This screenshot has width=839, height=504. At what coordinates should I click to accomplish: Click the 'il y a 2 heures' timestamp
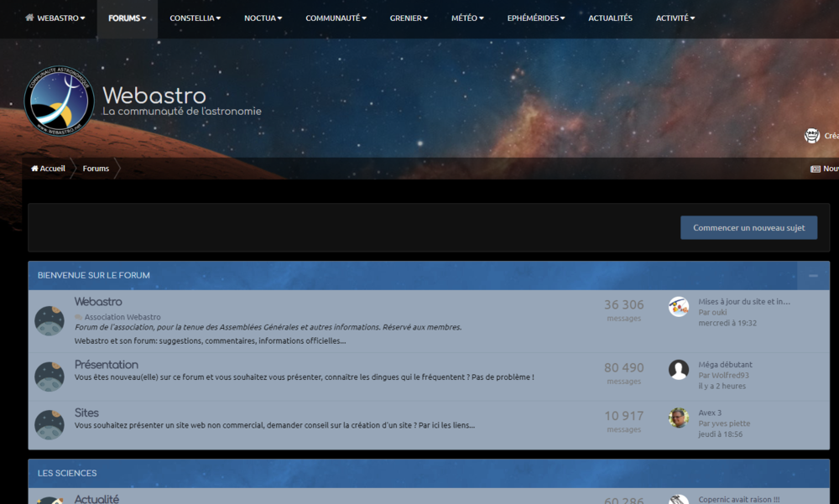[x=722, y=387]
